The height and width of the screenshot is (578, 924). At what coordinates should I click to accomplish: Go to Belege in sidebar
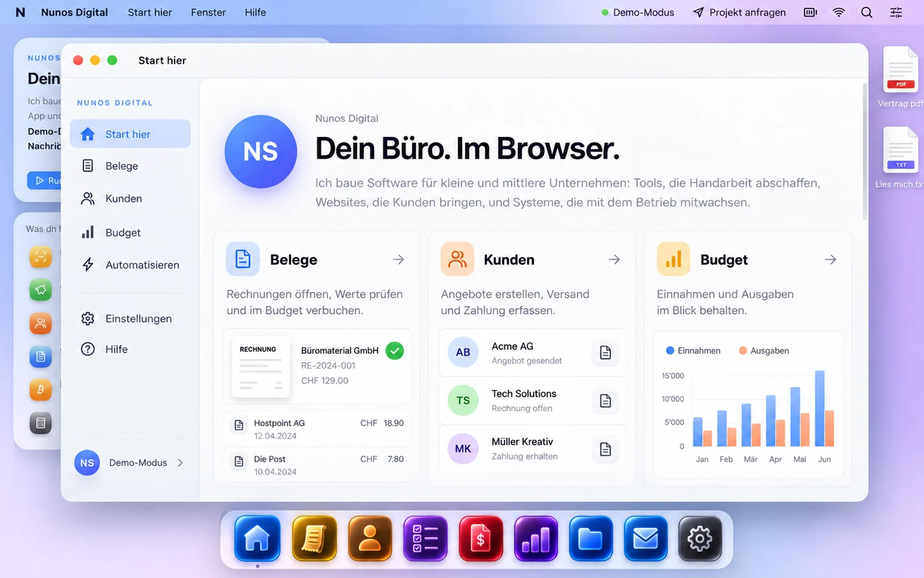(130, 166)
